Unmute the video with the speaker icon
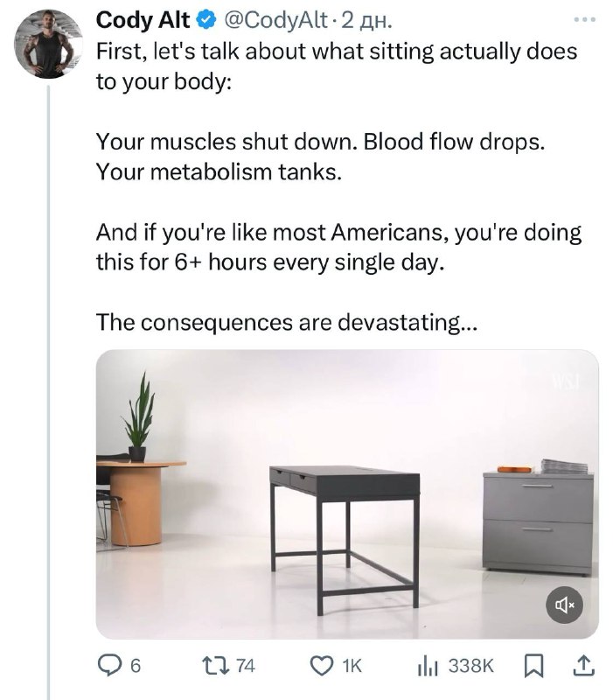The width and height of the screenshot is (613, 700). 565,604
